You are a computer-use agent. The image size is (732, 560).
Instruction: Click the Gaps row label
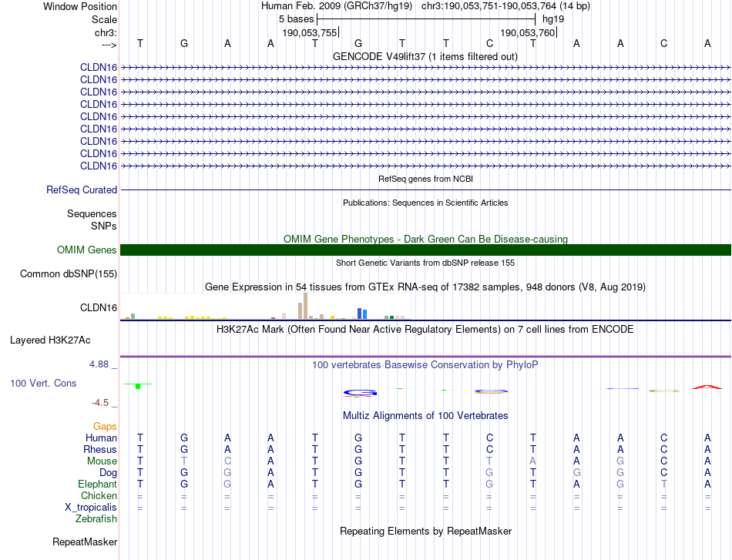[105, 426]
